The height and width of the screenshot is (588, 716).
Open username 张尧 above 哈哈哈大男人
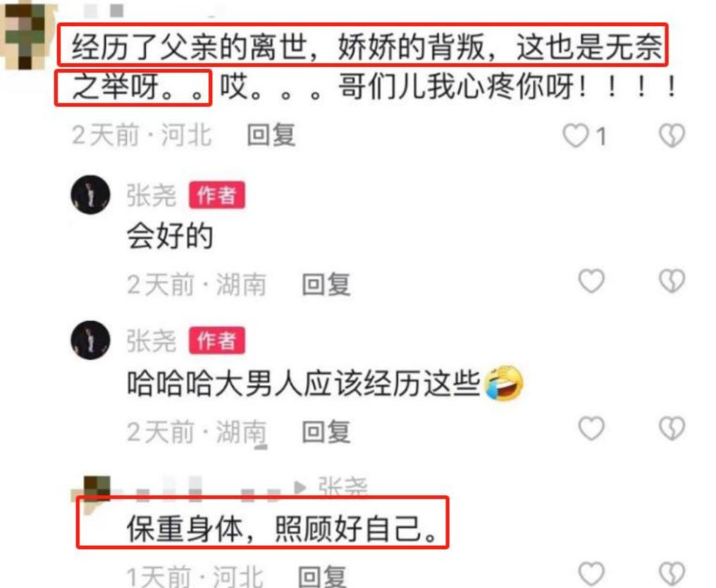point(151,341)
